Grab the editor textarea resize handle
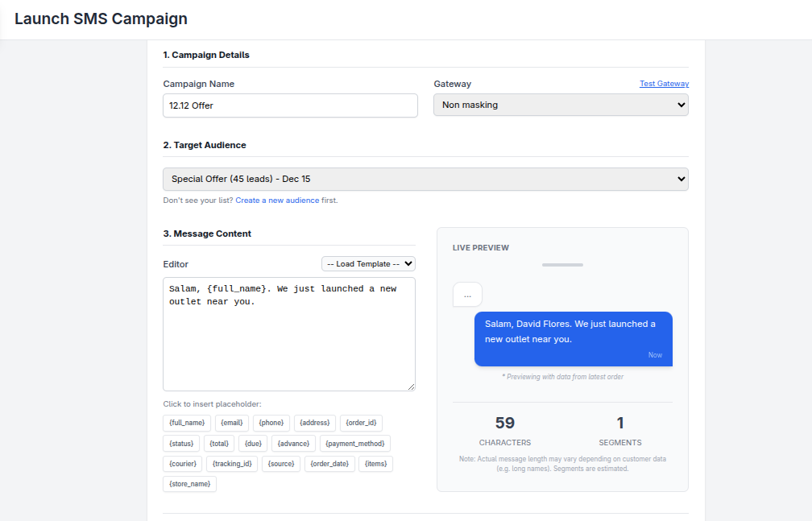Viewport: 812px width, 521px height. point(411,387)
